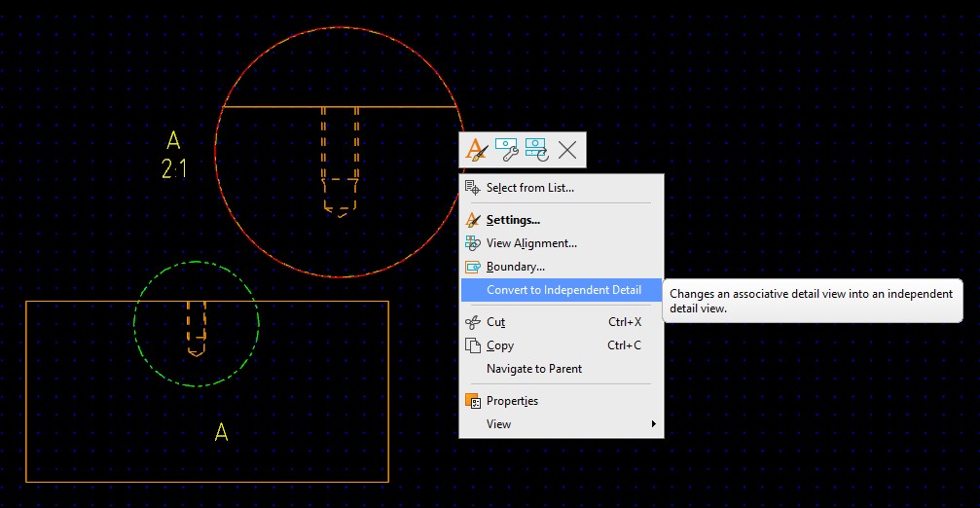Select Convert to Independent Detail
Image resolution: width=980 pixels, height=508 pixels.
click(562, 290)
